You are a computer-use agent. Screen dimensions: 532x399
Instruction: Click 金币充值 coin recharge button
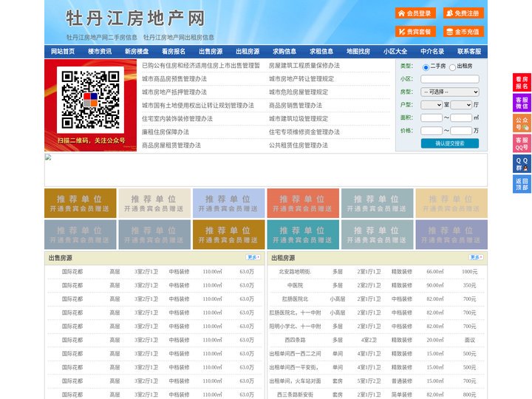click(463, 32)
